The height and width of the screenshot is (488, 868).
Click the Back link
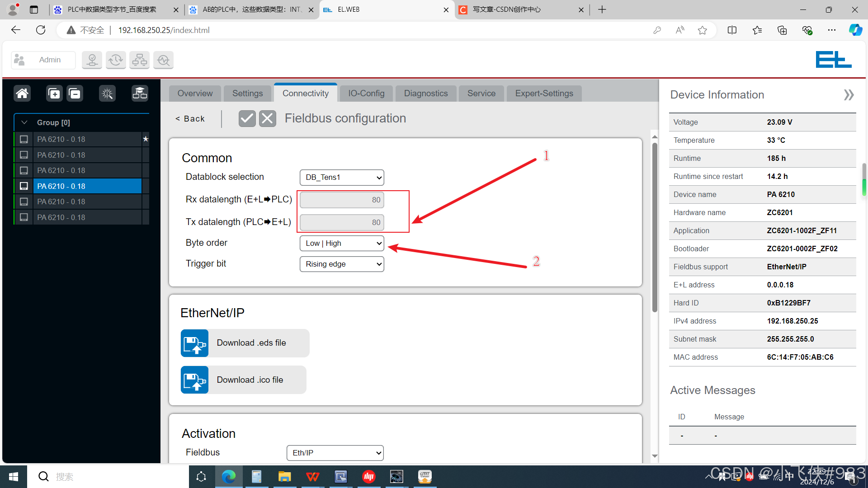pyautogui.click(x=190, y=118)
